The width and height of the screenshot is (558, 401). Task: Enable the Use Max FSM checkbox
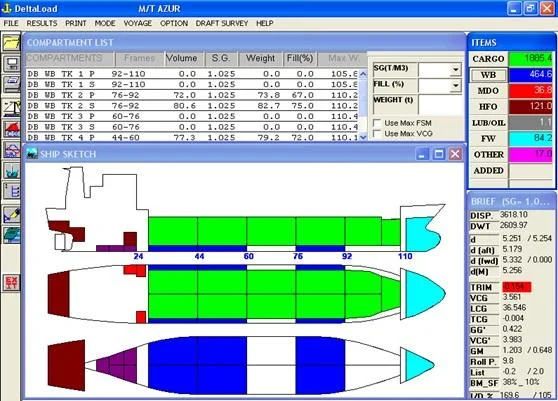pyautogui.click(x=377, y=123)
